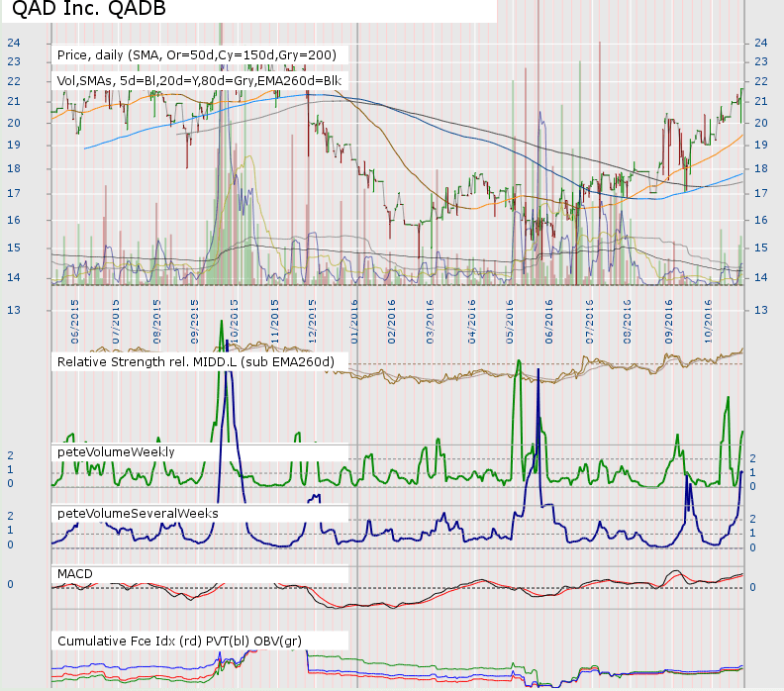Click the 10/2015 date axis label
Image resolution: width=784 pixels, height=691 pixels.
(234, 322)
